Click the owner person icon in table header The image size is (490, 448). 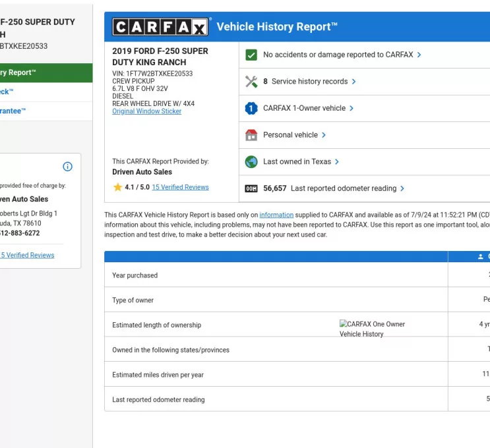click(x=480, y=257)
